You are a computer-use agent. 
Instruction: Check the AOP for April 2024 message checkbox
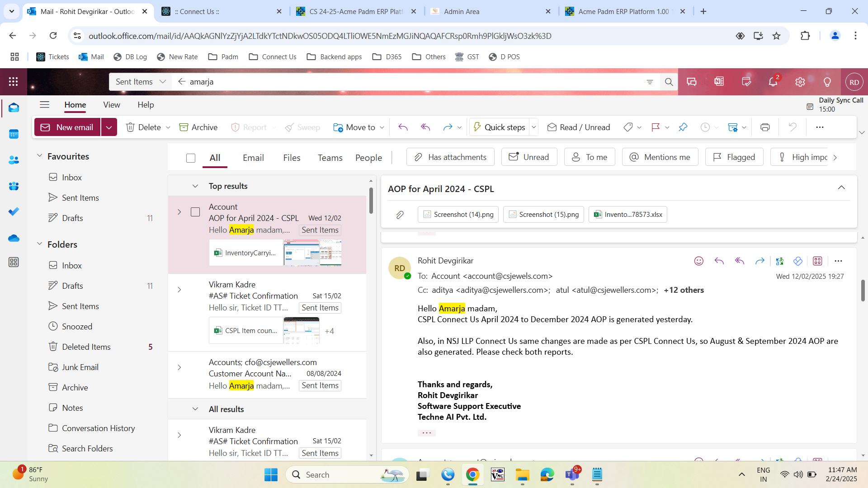[x=195, y=212]
